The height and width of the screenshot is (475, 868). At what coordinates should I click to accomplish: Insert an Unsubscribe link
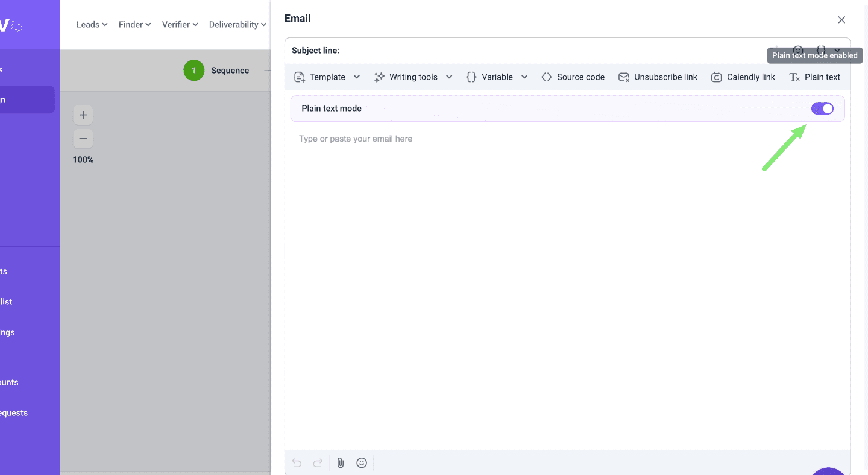(658, 77)
